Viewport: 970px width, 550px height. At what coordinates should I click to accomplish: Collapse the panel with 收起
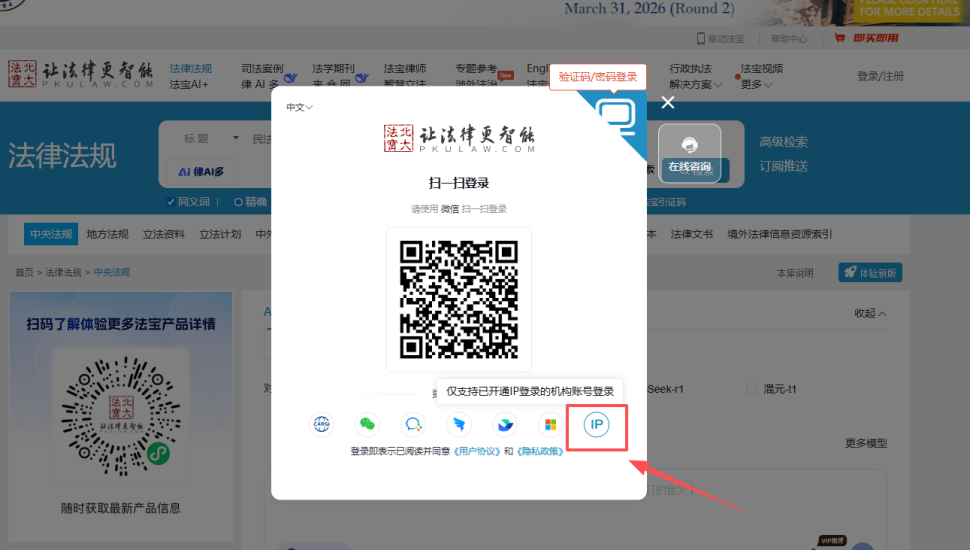click(x=870, y=314)
